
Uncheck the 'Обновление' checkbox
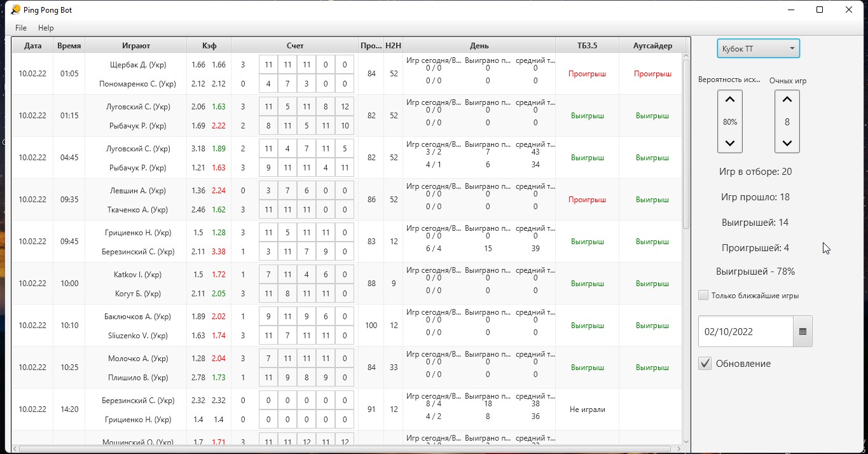(705, 364)
